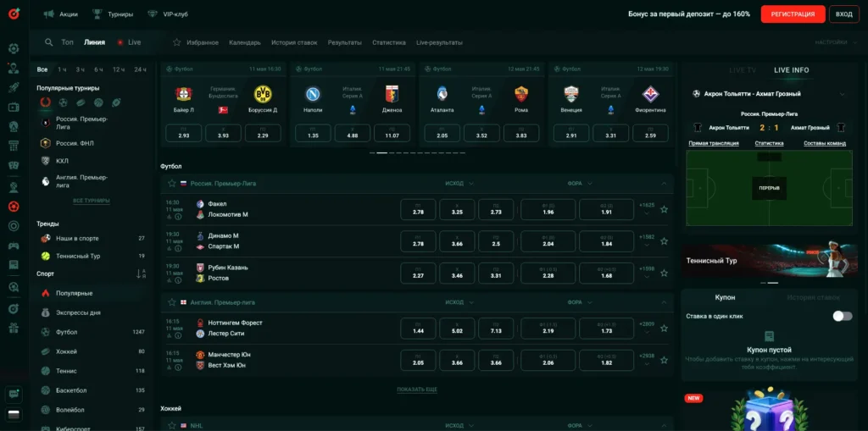The image size is (868, 431).
Task: Open ИСХОД dropdown in Англия Премьер-лига header
Action: click(x=459, y=302)
